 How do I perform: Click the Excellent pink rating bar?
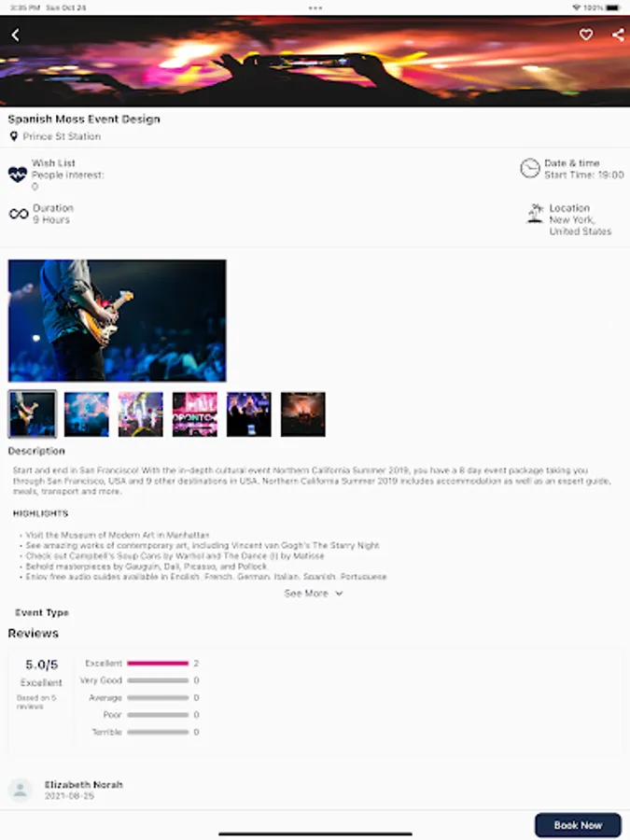[158, 664]
